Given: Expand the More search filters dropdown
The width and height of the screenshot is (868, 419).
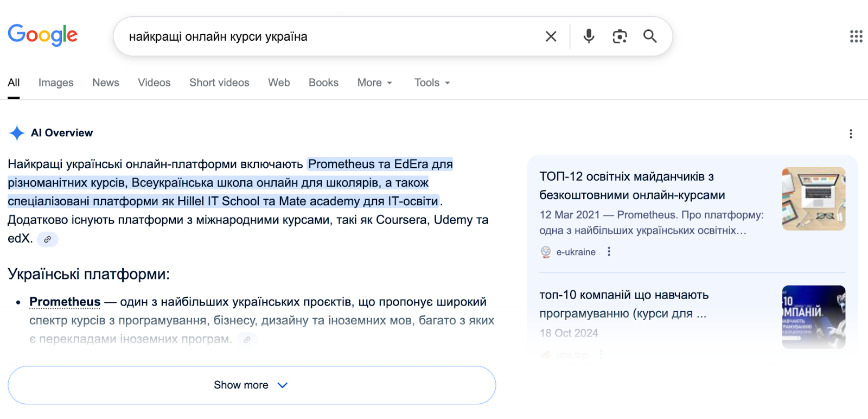Looking at the screenshot, I should (x=374, y=82).
